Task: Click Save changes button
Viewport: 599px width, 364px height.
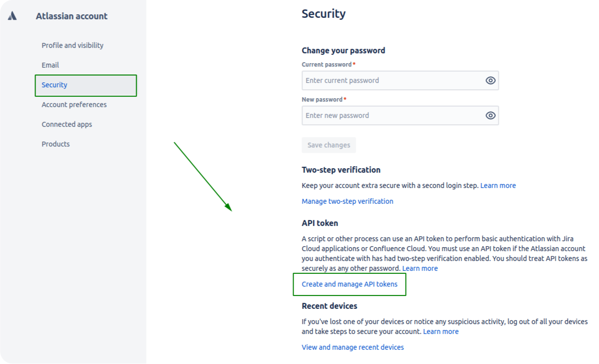Action: click(x=329, y=145)
